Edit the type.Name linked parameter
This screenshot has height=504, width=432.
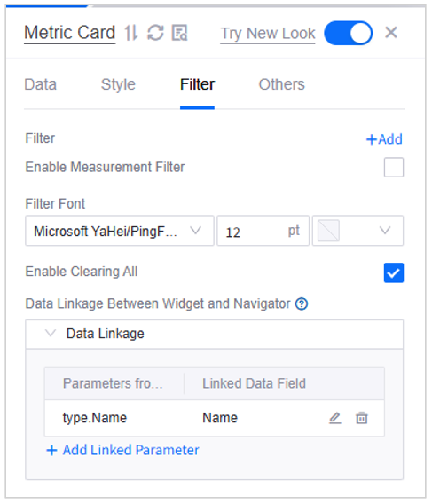[335, 418]
